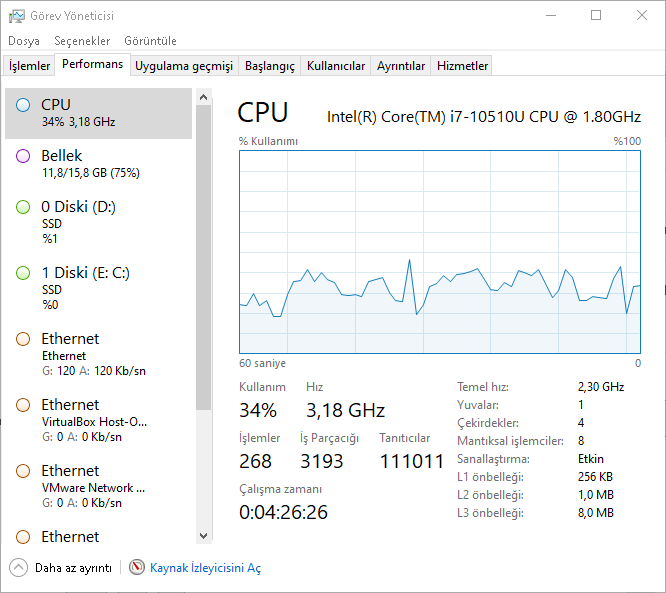The height and width of the screenshot is (593, 666).
Task: Open the Görüntüle menu
Action: click(150, 41)
